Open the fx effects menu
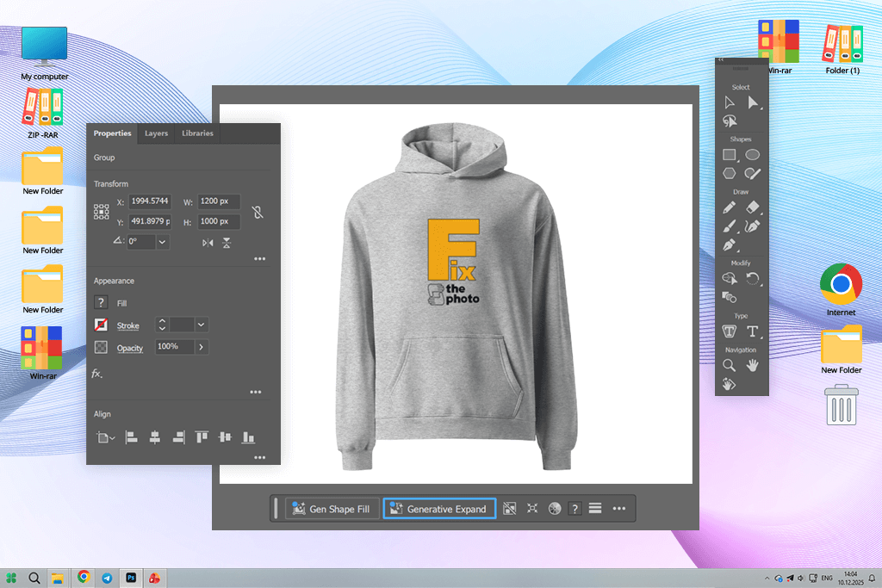This screenshot has width=882, height=588. [x=96, y=374]
